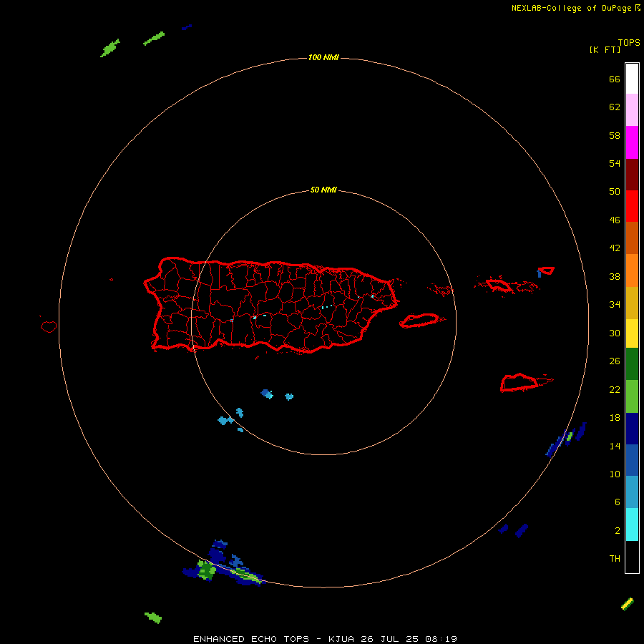Click the light pink 62 kft legend swatch
Screen dimensions: 644x644
click(x=632, y=110)
